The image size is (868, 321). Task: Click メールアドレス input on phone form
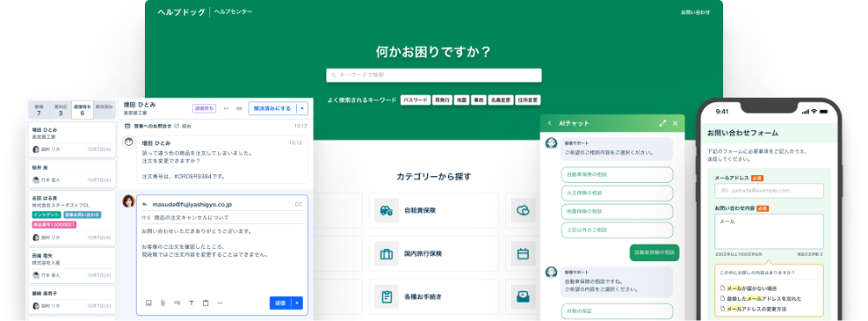point(769,190)
